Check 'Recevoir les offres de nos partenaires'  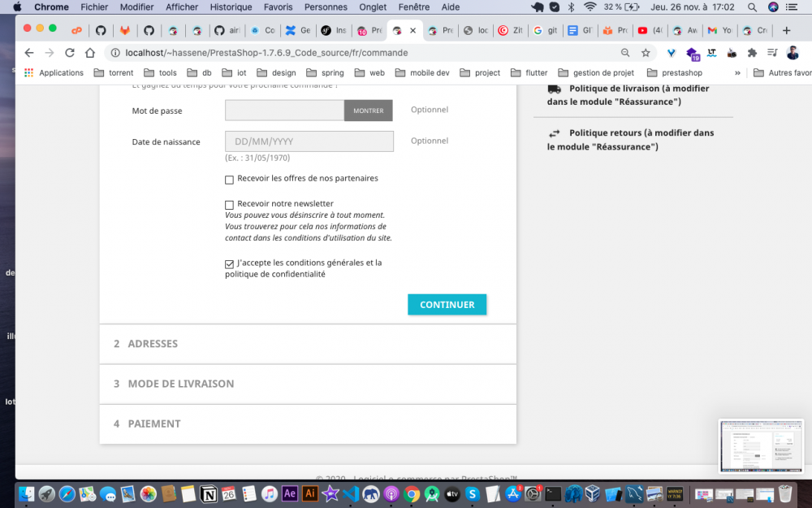tap(229, 180)
